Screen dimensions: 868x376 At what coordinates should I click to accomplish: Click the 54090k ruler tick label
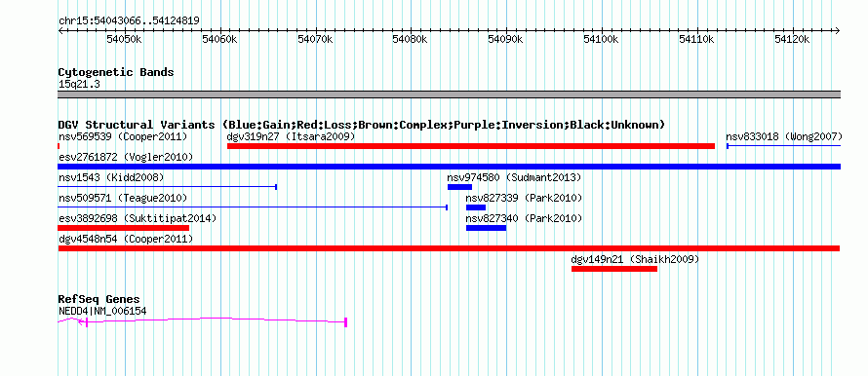[x=505, y=39]
